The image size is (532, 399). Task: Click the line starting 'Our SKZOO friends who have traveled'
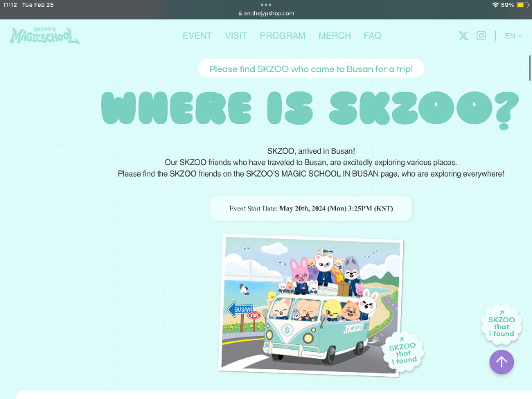[311, 162]
